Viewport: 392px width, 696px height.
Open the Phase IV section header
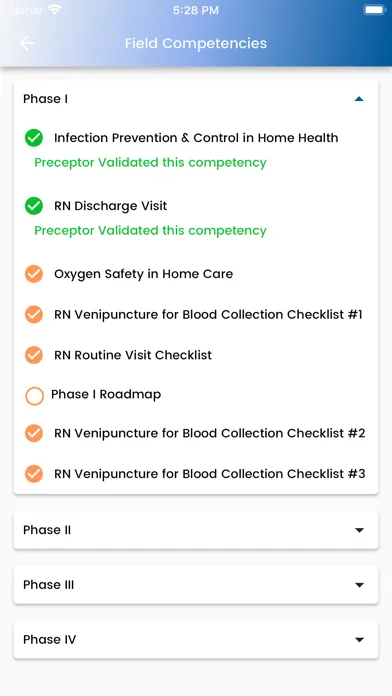pos(196,640)
